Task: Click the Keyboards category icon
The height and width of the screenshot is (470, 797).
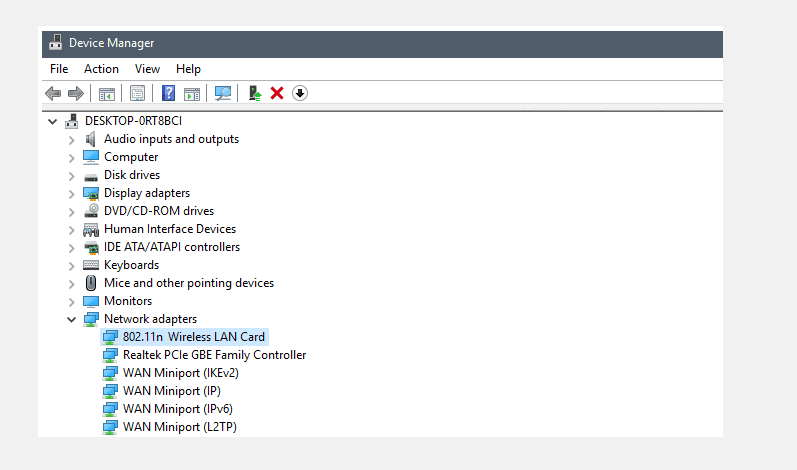Action: pyautogui.click(x=91, y=265)
